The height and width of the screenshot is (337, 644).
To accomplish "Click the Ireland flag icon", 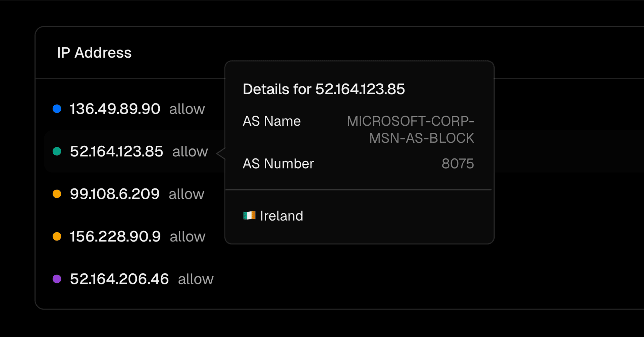I will (x=249, y=216).
